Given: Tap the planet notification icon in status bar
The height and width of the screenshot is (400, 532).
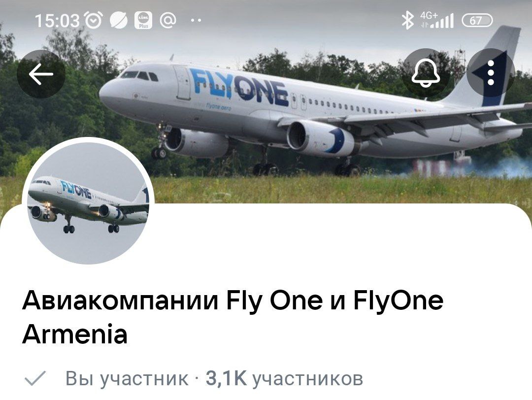Looking at the screenshot, I should [x=118, y=21].
